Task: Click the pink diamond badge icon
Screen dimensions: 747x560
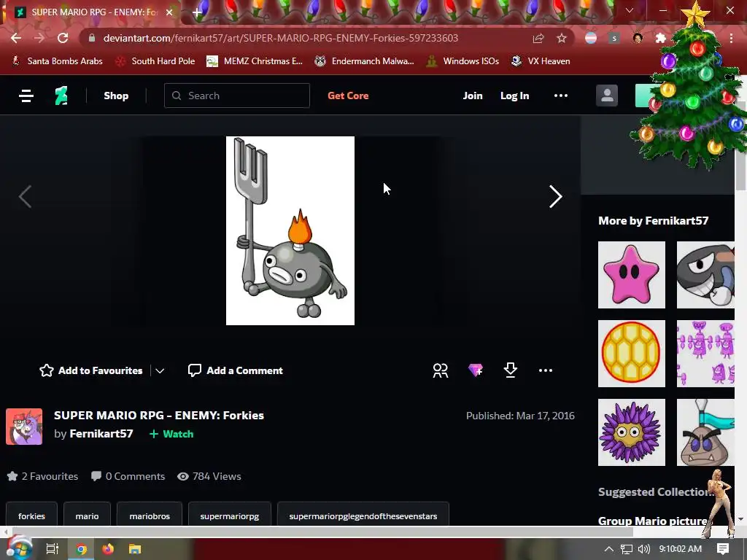Action: [x=476, y=370]
